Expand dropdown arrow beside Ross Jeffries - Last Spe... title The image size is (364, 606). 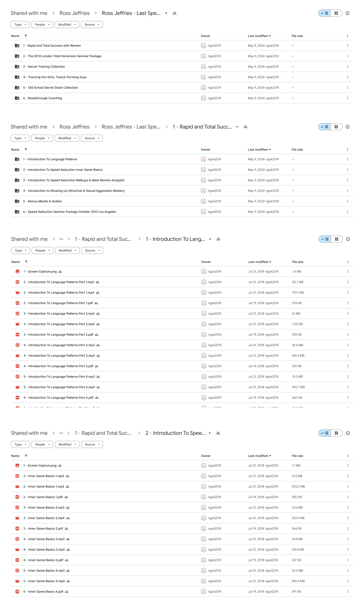click(166, 13)
